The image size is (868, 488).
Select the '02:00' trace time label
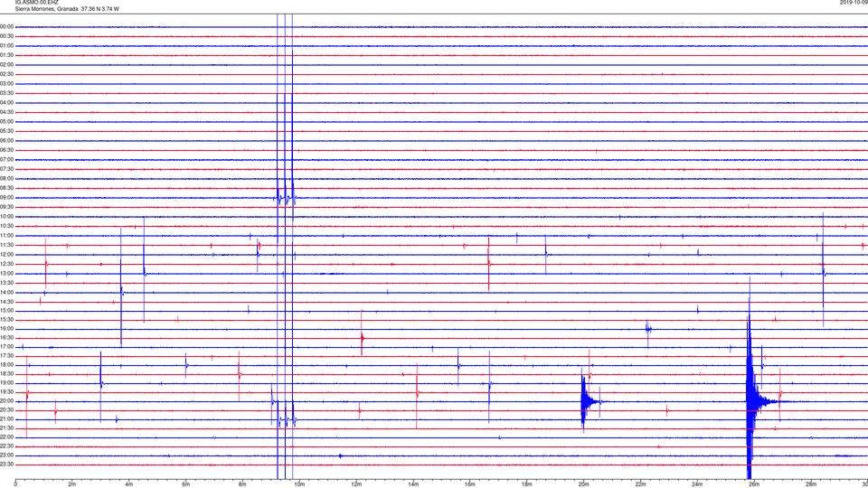coord(6,65)
